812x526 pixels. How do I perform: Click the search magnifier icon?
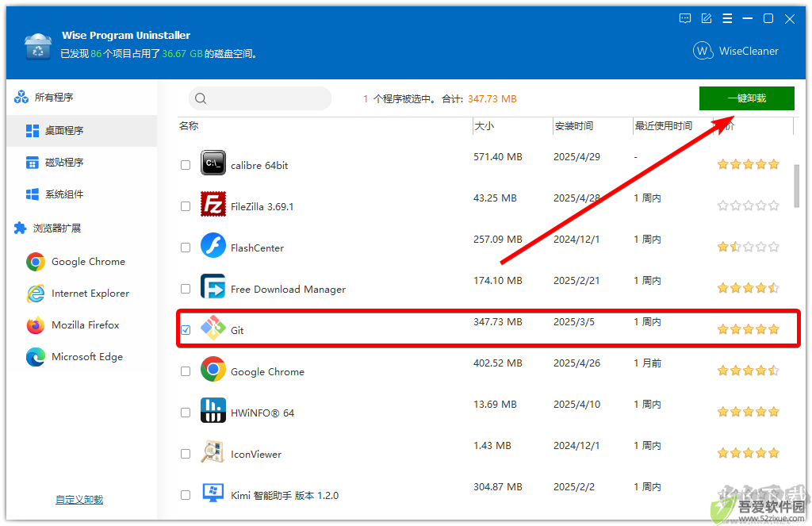click(x=201, y=98)
